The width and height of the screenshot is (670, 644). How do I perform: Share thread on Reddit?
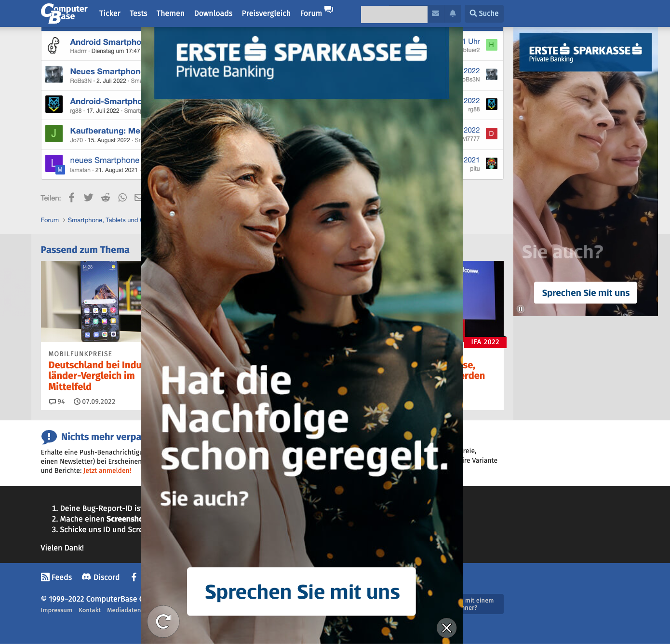[x=106, y=198]
